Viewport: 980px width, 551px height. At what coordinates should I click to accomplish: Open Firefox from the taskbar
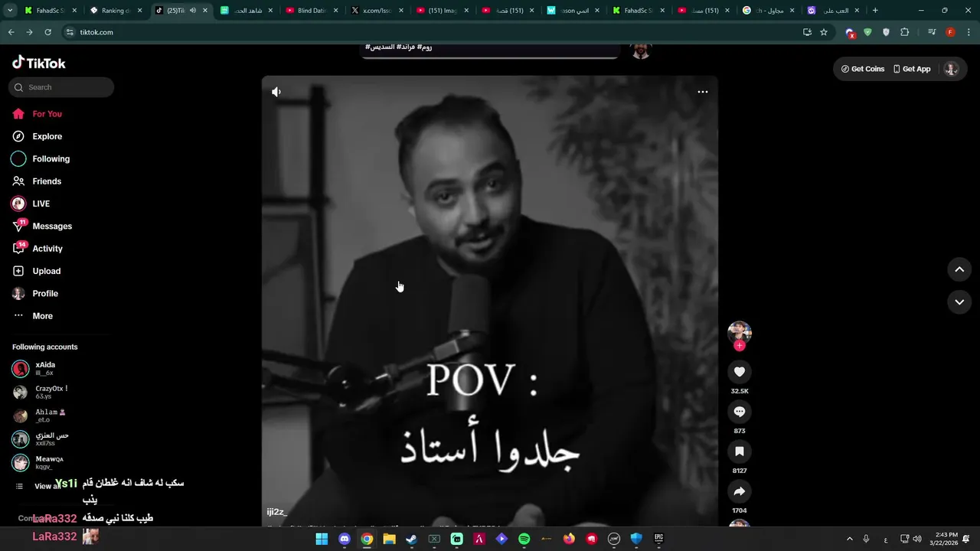click(569, 539)
